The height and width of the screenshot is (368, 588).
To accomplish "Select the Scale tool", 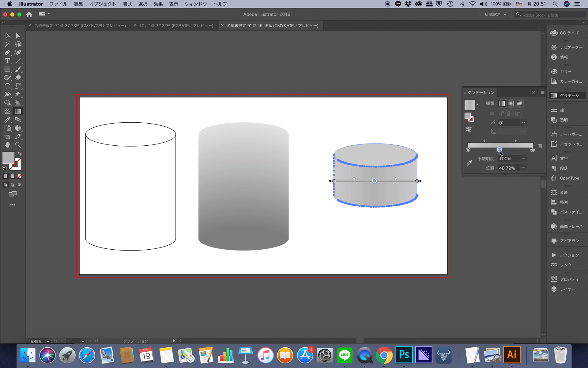I will (18, 86).
